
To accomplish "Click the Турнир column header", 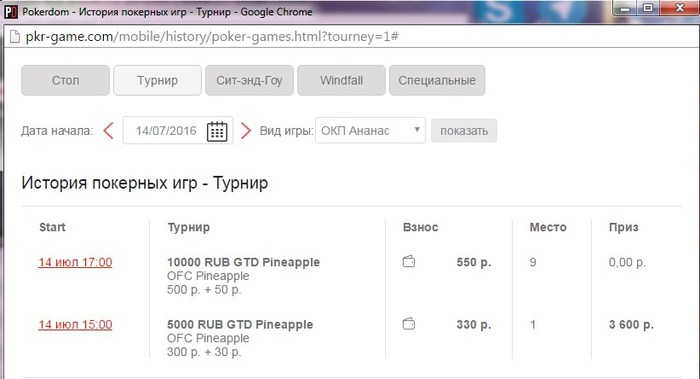I will [188, 228].
